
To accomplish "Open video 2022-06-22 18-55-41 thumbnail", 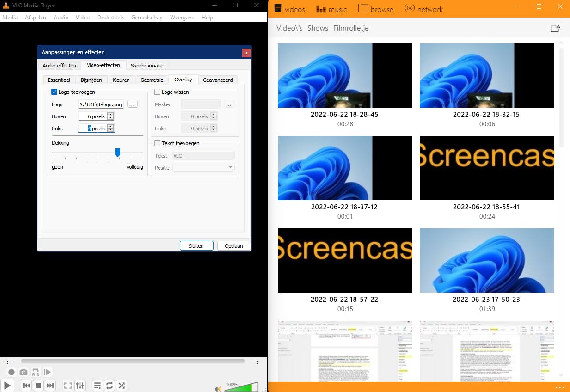I will click(x=487, y=168).
